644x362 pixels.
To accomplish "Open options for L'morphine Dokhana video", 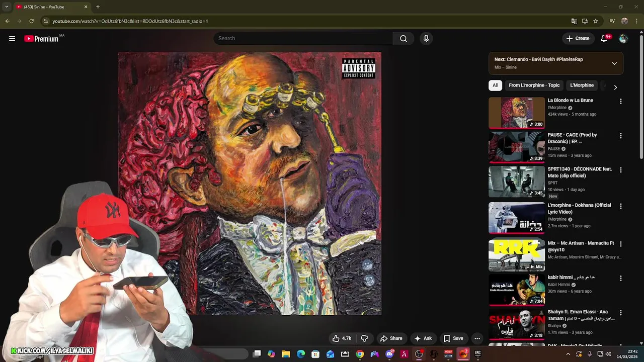I will click(x=620, y=206).
